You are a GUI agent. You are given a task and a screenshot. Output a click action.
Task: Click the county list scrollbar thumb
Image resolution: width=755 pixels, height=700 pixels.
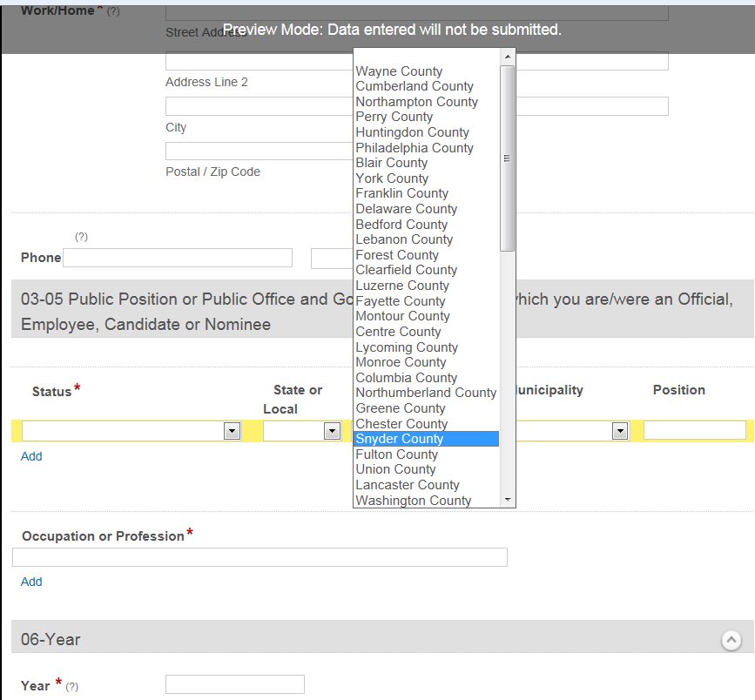point(508,158)
